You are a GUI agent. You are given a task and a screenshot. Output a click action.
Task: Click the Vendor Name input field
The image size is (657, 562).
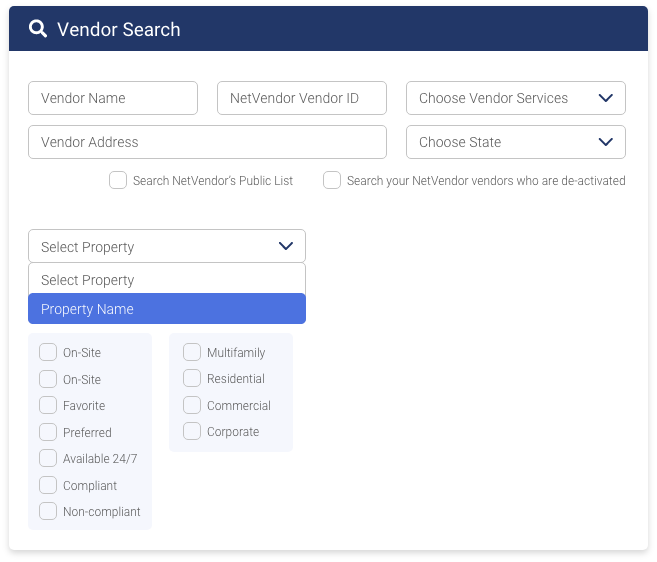tap(113, 98)
